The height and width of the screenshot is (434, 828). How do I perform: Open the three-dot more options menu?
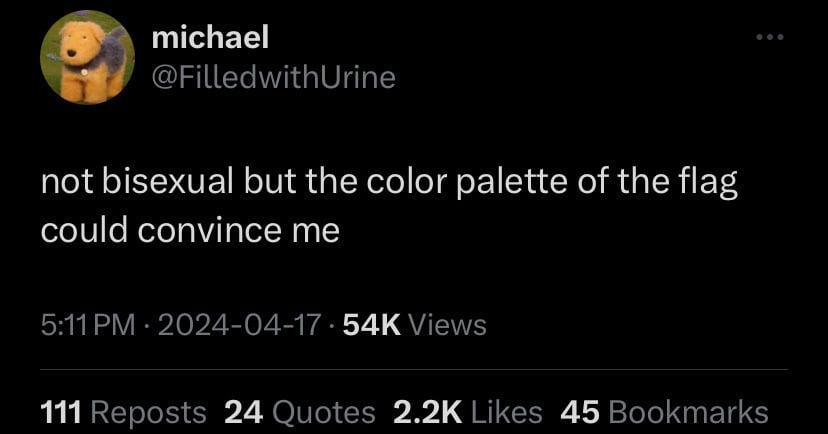point(769,39)
